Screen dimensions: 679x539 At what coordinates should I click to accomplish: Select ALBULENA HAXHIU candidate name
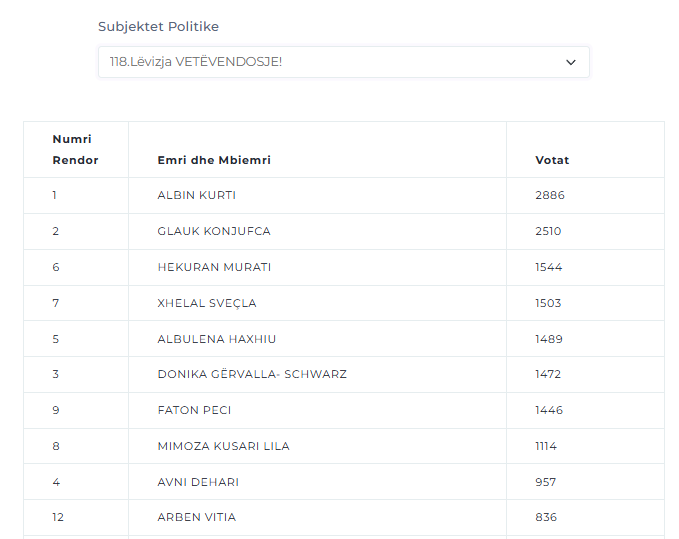tap(217, 339)
